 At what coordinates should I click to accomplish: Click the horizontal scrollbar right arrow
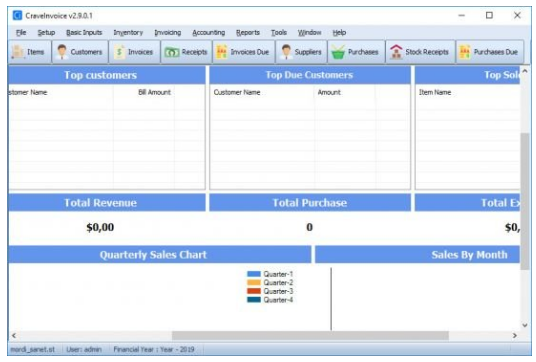tap(514, 336)
